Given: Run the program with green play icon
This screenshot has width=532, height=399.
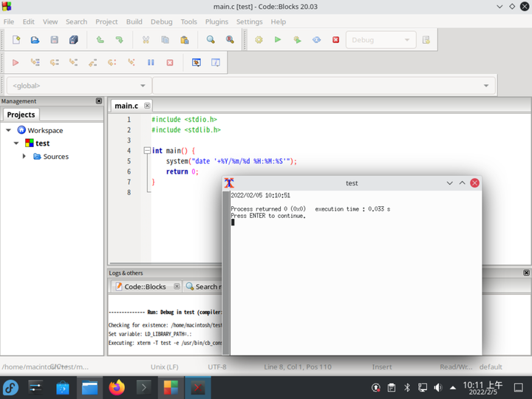Looking at the screenshot, I should [278, 40].
